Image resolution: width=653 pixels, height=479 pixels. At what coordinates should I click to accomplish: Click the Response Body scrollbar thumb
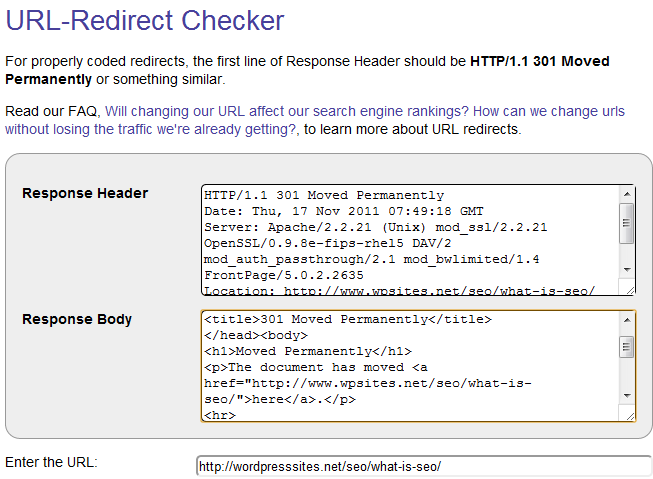627,346
